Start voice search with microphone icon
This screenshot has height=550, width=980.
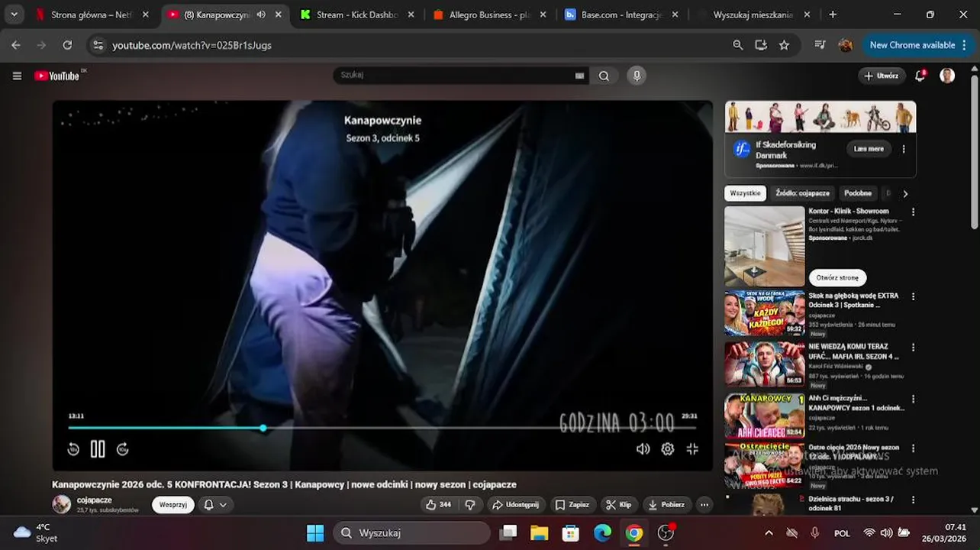point(637,76)
